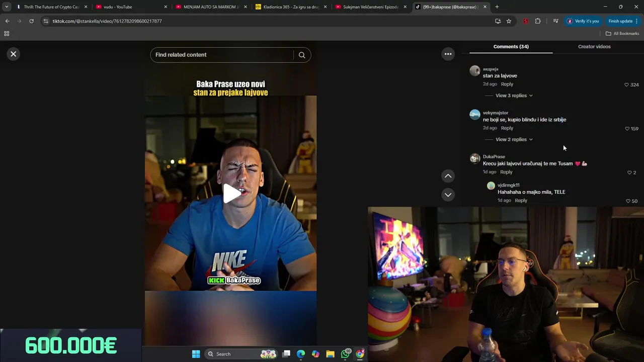Screen dimensions: 644x362
Task: Open vekymajstor's profile avatar
Action: [x=474, y=115]
